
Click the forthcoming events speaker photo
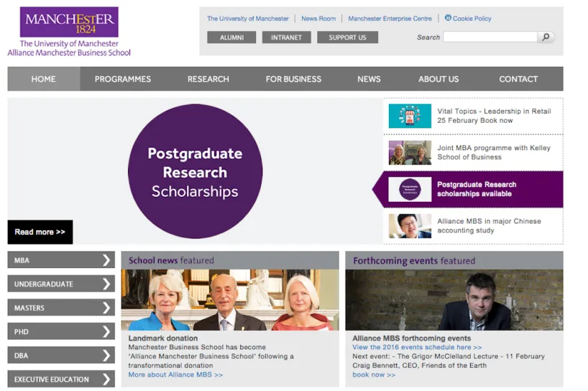454,300
